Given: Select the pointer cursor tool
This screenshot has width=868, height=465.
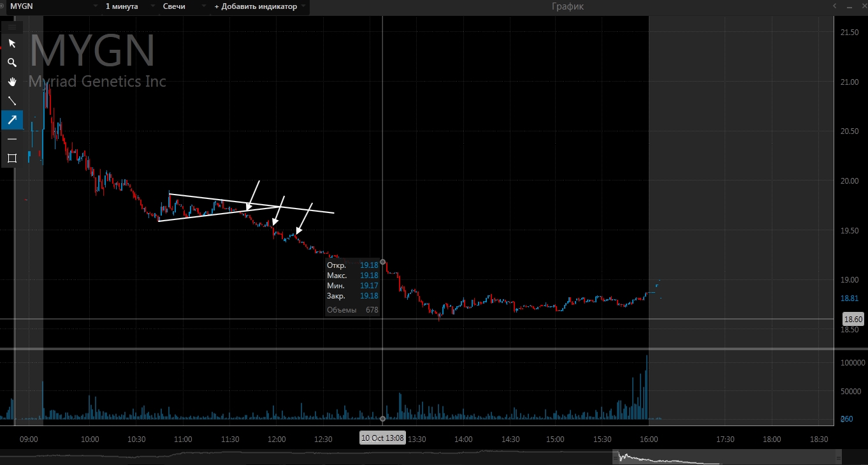Looking at the screenshot, I should point(12,43).
